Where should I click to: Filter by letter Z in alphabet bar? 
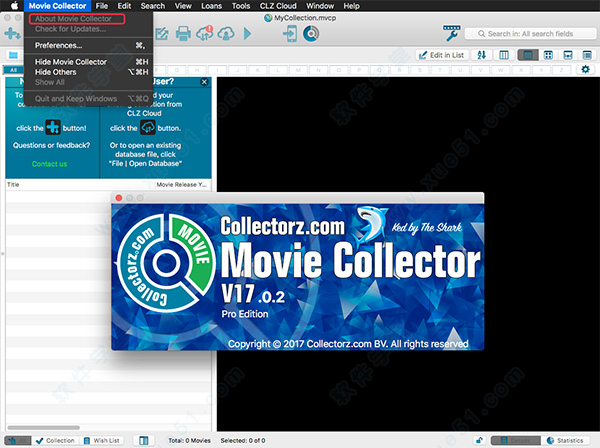tap(562, 70)
